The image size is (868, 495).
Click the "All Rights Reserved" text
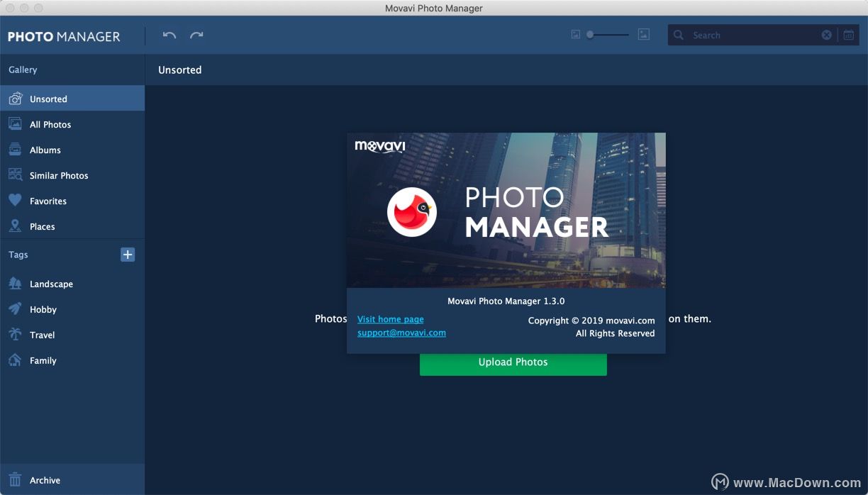(x=616, y=333)
